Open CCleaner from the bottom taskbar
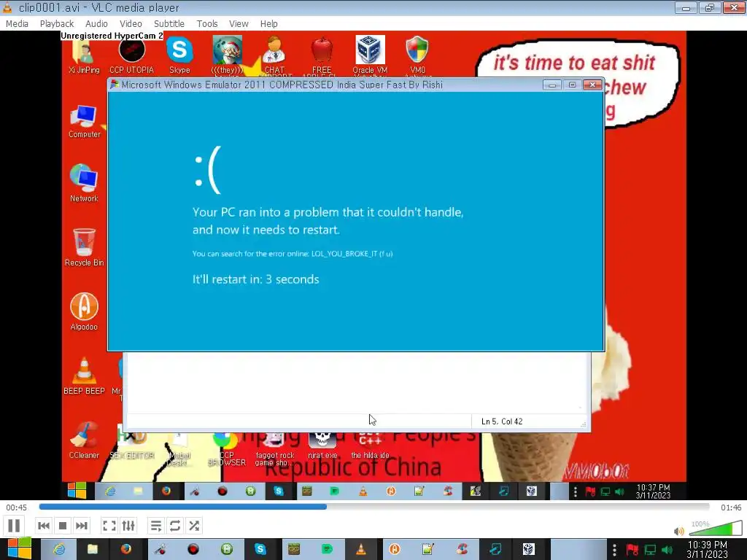 (x=462, y=550)
